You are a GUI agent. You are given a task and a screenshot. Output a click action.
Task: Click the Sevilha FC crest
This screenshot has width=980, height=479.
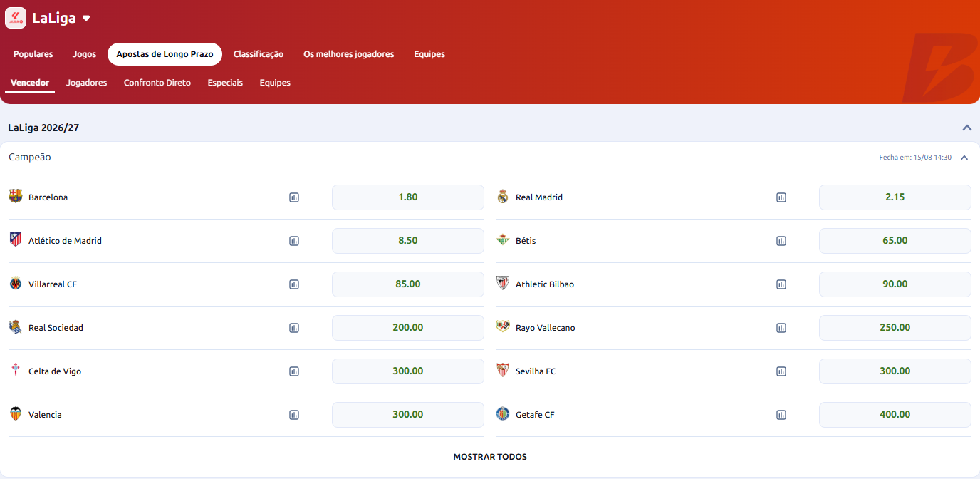(503, 370)
